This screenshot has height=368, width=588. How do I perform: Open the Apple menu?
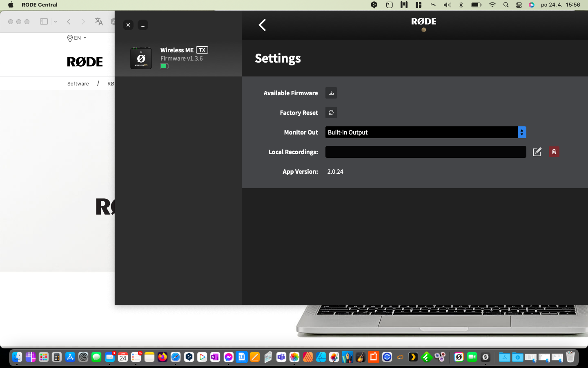[x=11, y=5]
